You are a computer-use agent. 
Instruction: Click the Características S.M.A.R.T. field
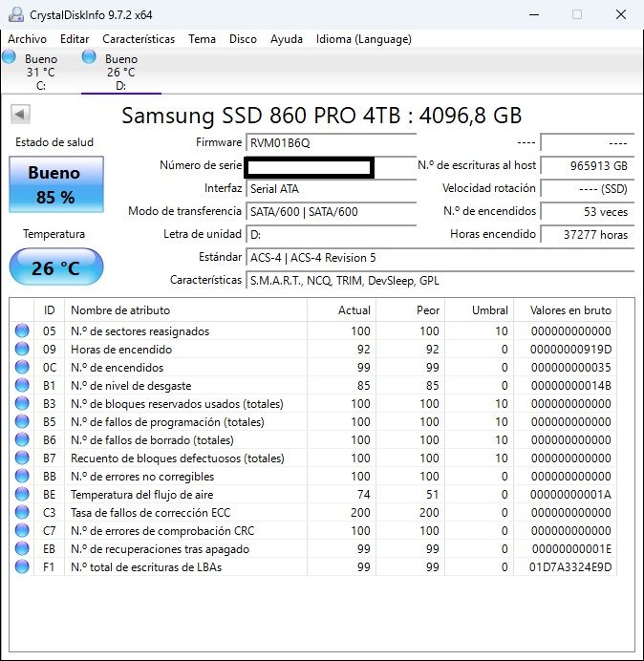[440, 280]
